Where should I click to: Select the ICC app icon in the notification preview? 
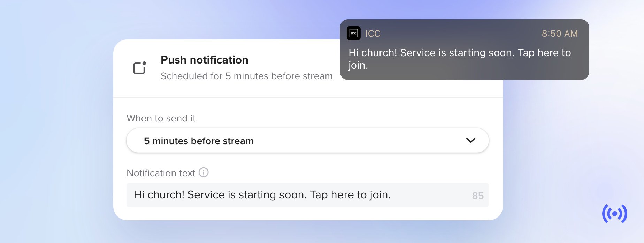[x=353, y=33]
